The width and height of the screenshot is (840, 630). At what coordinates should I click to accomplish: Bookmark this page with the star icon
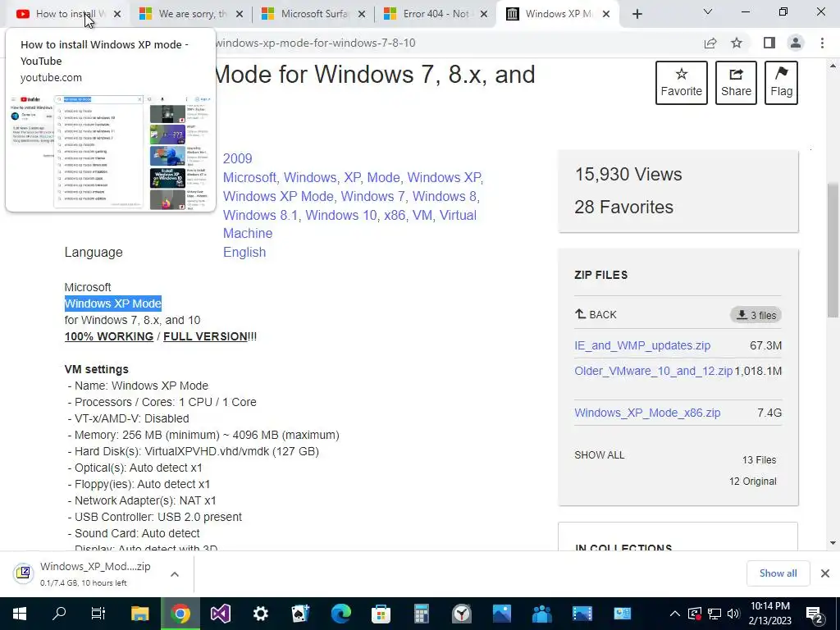tap(737, 43)
